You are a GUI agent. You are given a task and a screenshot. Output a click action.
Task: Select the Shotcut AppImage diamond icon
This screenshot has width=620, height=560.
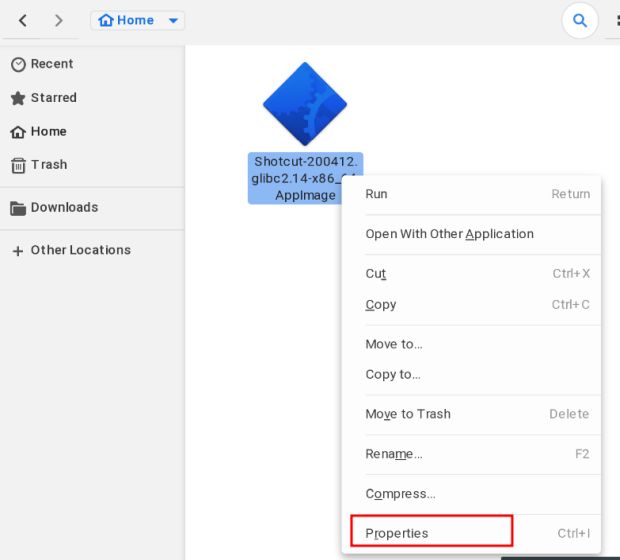click(305, 104)
